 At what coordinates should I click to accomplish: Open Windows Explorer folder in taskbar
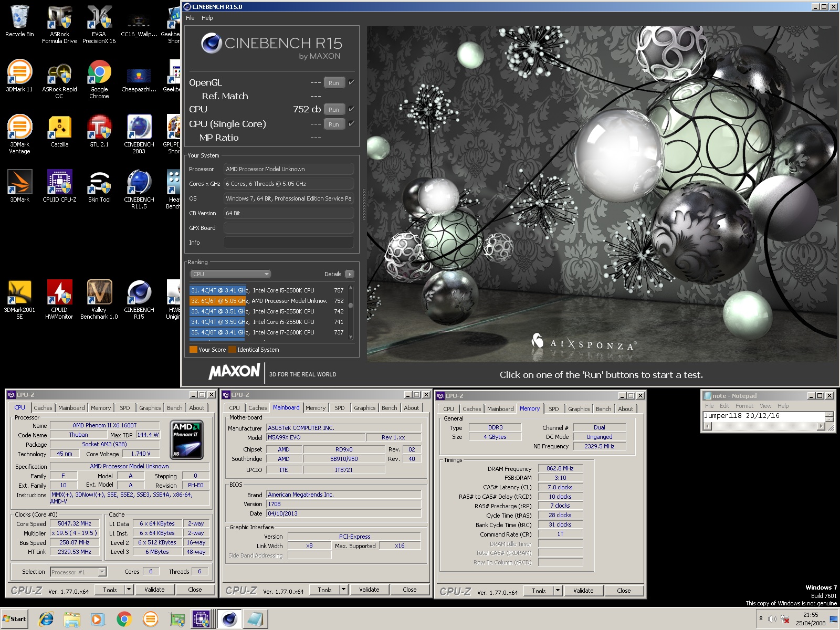point(72,619)
